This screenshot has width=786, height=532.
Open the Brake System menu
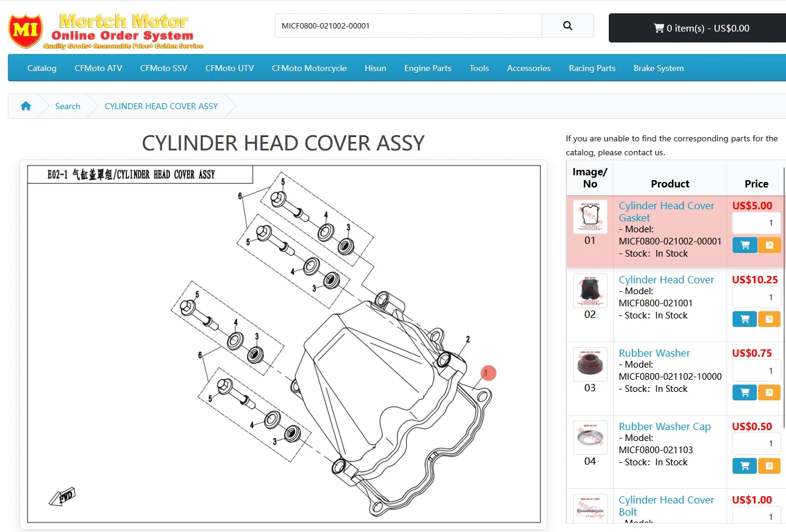click(659, 68)
